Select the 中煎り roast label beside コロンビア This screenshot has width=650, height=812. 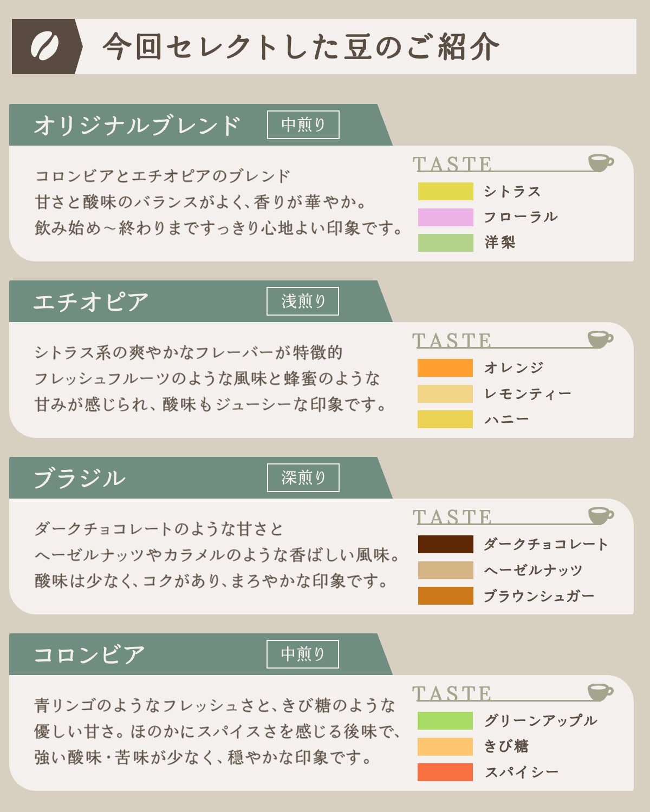[x=303, y=654]
